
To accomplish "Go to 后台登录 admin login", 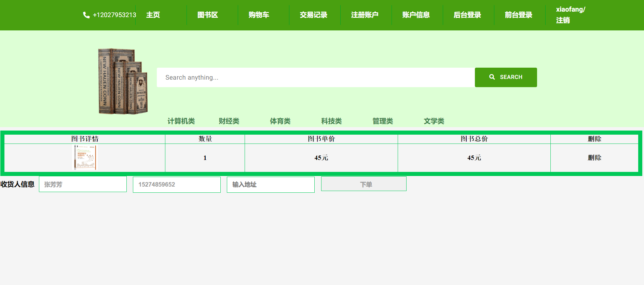I will click(467, 15).
